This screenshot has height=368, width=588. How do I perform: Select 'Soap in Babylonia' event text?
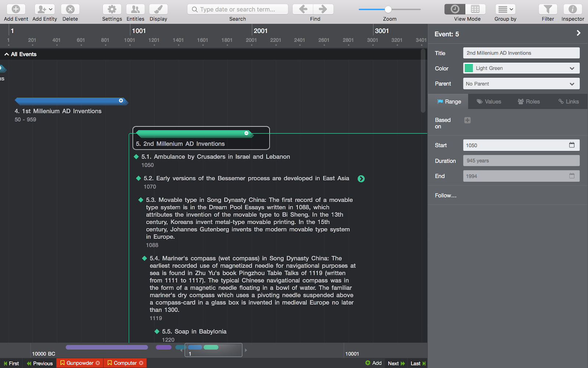[x=194, y=332]
